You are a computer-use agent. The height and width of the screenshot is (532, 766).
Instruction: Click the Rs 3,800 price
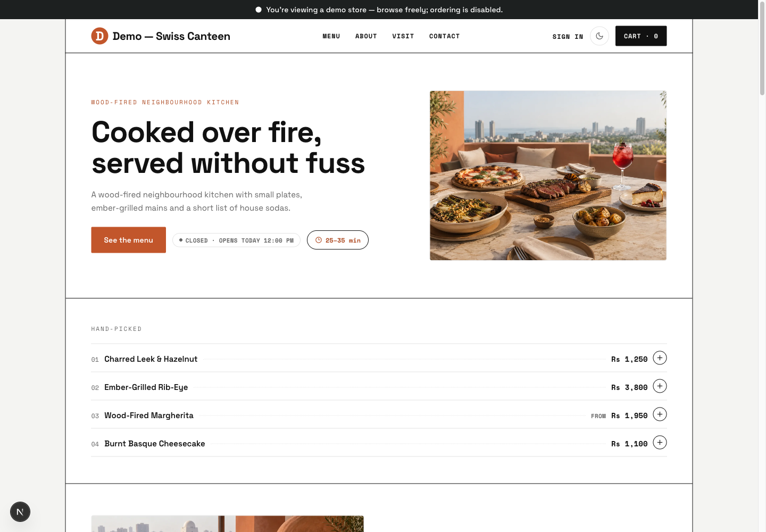(x=629, y=387)
